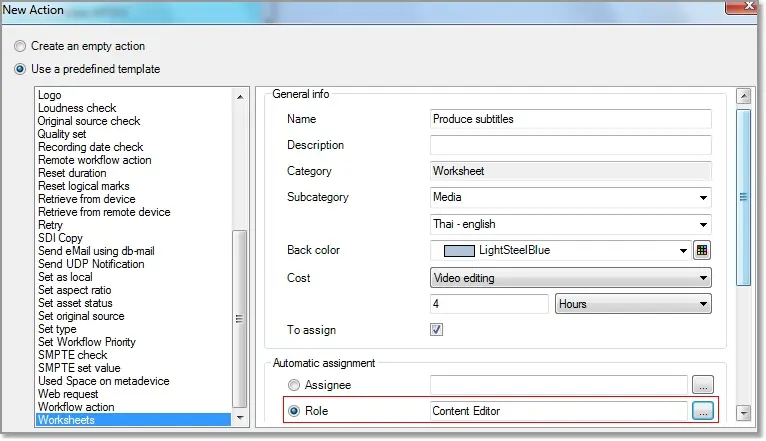Select Loudness check from template list
Screen dimensions: 766x441
pos(77,108)
